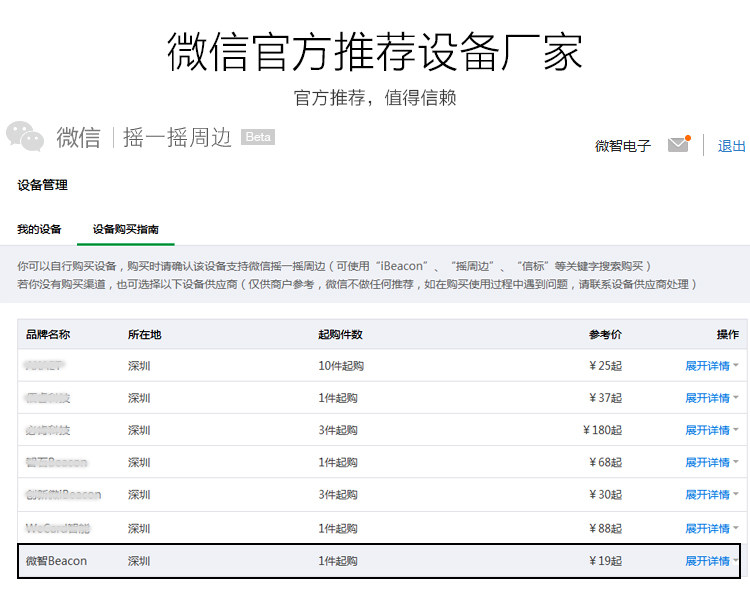The width and height of the screenshot is (750, 593).
Task: Click the 微智Beacon brand name
Action: 56,561
